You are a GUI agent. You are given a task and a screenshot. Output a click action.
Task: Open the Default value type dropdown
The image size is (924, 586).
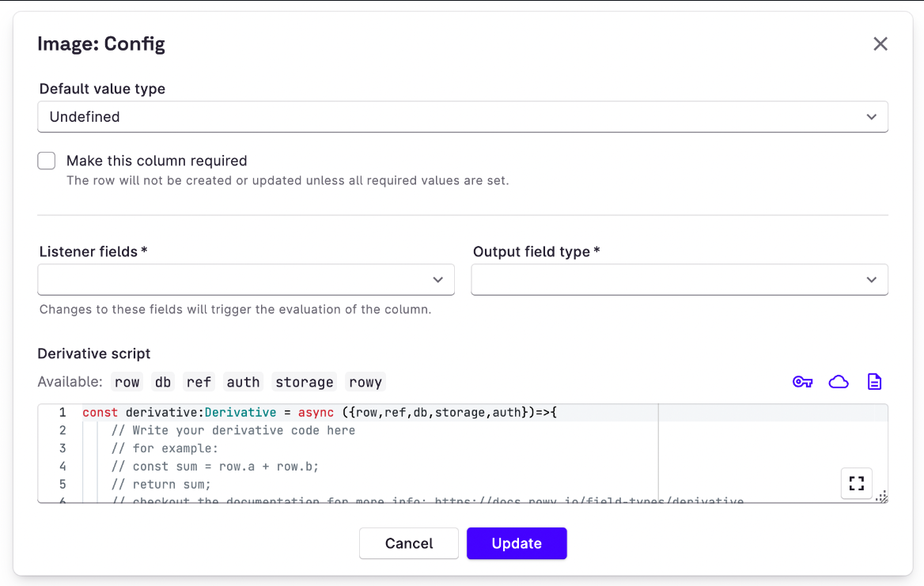pos(462,117)
